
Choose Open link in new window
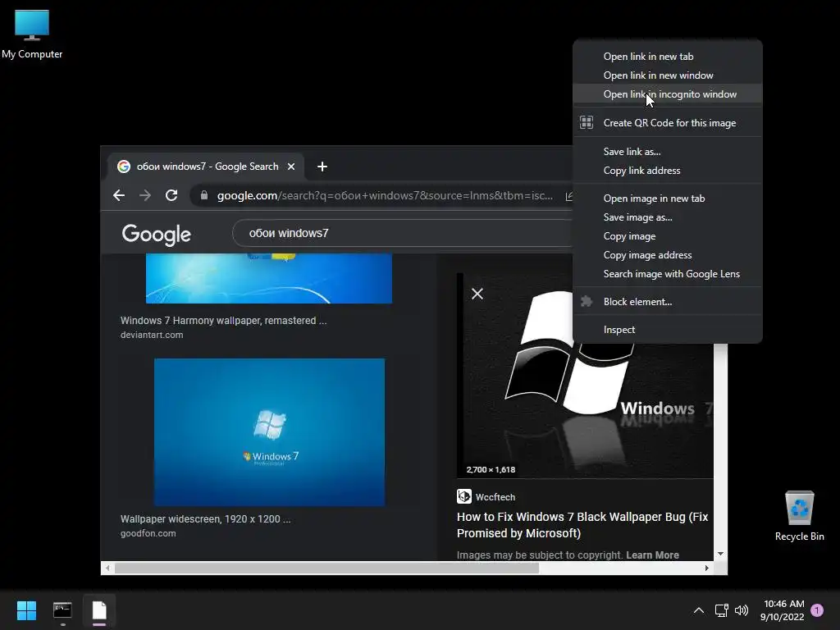(668, 75)
